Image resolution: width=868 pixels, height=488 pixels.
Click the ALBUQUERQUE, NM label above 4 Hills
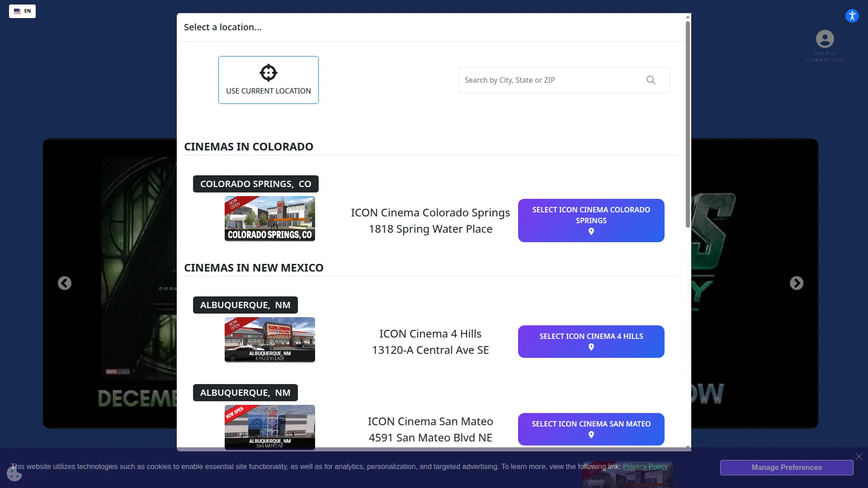pyautogui.click(x=245, y=305)
